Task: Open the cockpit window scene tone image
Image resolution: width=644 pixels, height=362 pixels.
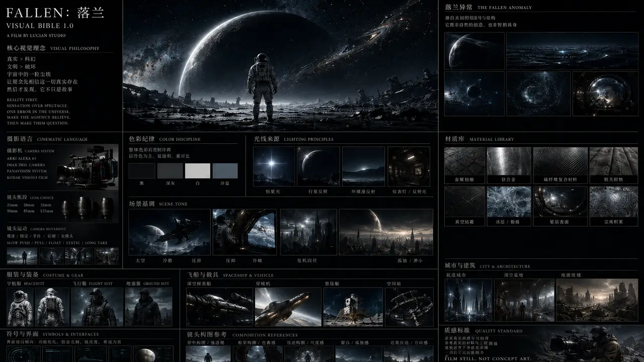Action: pyautogui.click(x=245, y=232)
